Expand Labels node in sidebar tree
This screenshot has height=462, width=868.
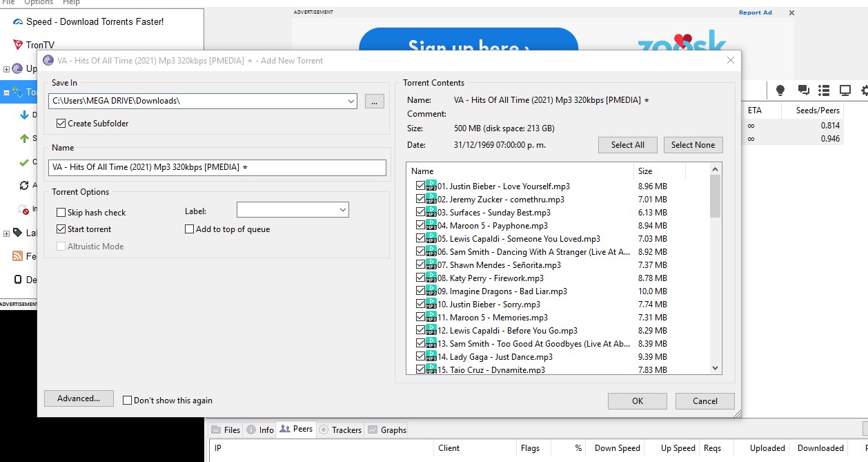click(7, 233)
